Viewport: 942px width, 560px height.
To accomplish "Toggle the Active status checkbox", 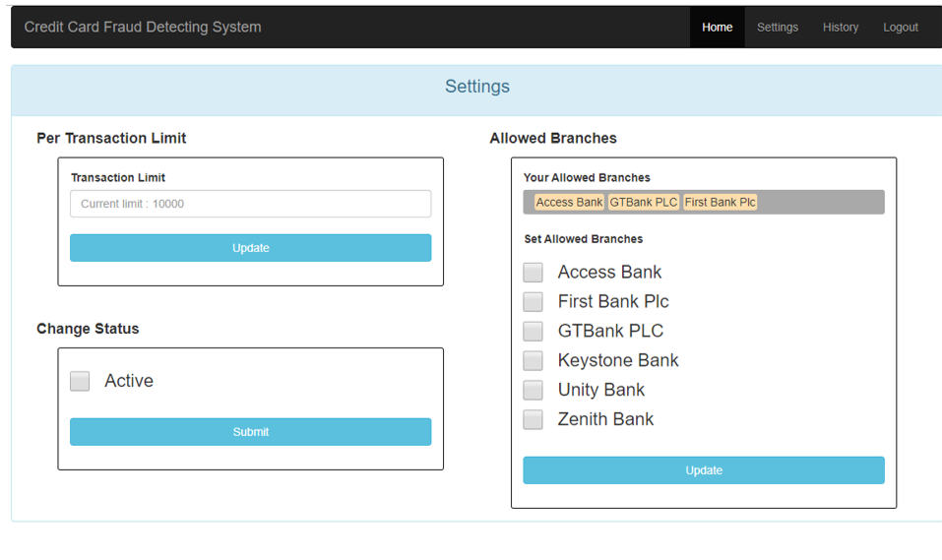I will 80,380.
